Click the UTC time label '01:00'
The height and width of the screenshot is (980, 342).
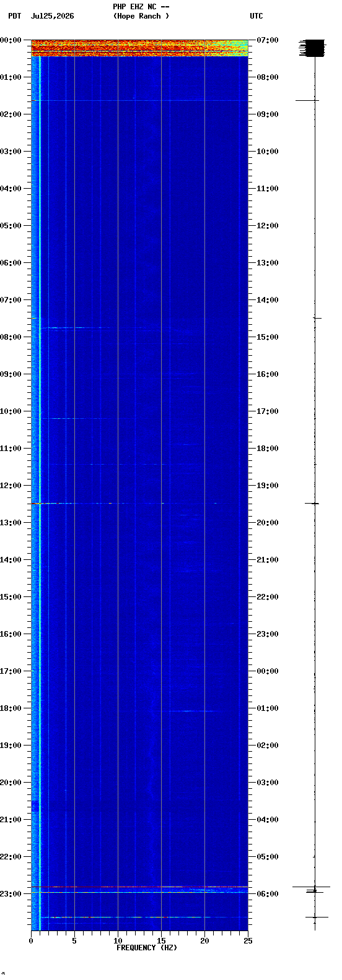click(268, 708)
